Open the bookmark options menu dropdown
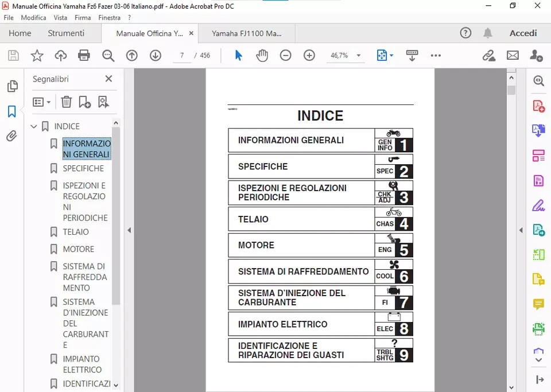 point(41,102)
